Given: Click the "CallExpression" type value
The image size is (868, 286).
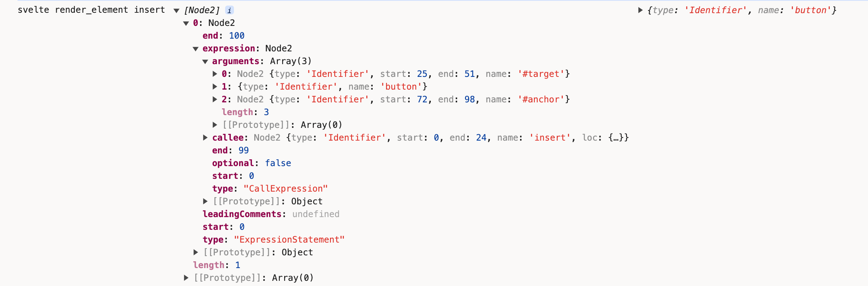Looking at the screenshot, I should tap(285, 189).
